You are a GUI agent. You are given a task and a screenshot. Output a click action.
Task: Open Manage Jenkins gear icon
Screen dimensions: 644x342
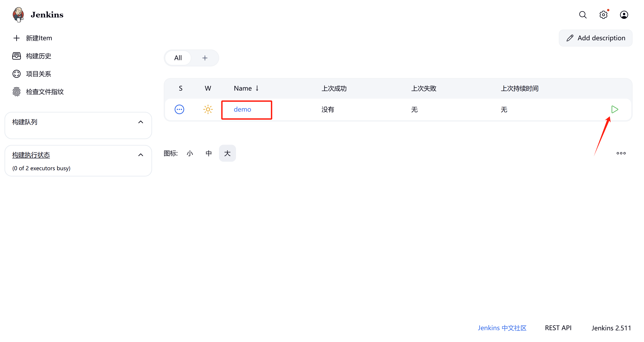pyautogui.click(x=603, y=15)
